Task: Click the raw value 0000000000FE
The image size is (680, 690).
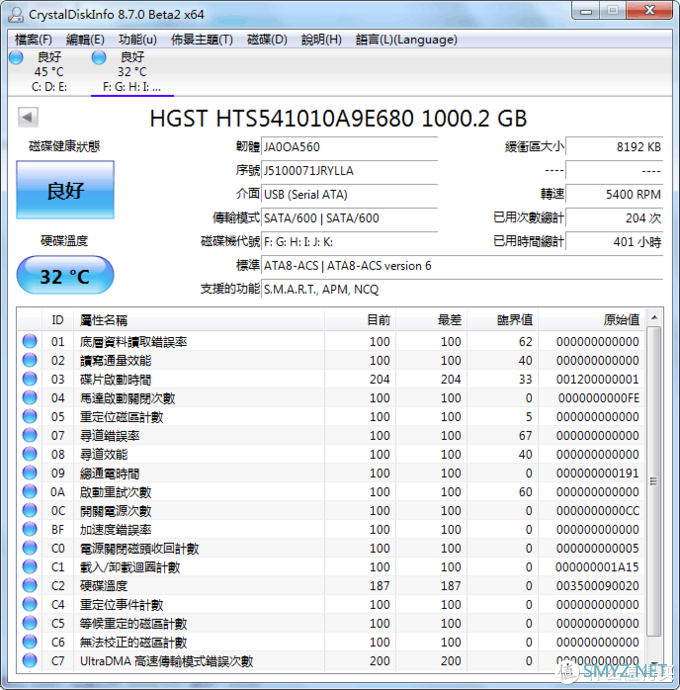Action: click(599, 398)
